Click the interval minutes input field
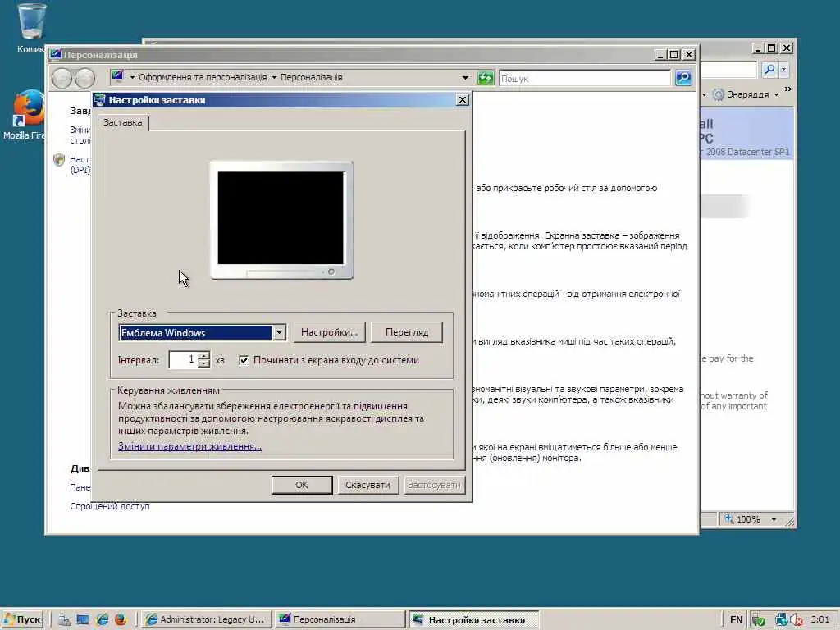The height and width of the screenshot is (630, 840). pyautogui.click(x=184, y=359)
